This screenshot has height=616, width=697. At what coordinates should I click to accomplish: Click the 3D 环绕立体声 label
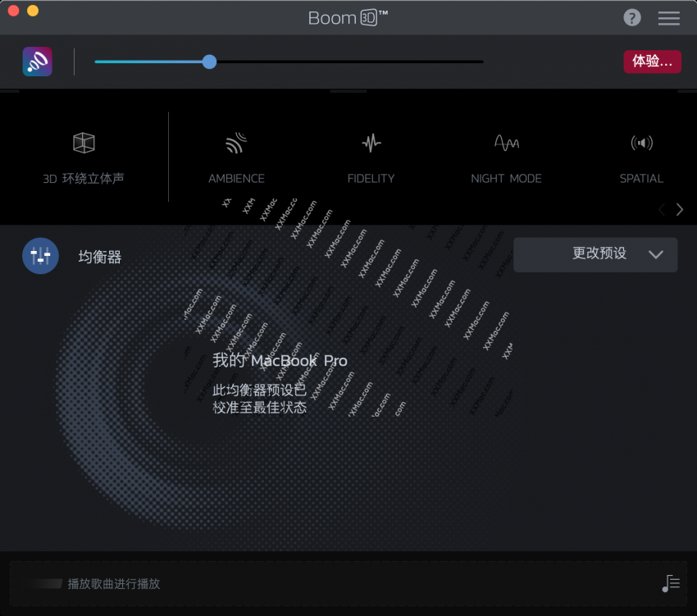(84, 178)
